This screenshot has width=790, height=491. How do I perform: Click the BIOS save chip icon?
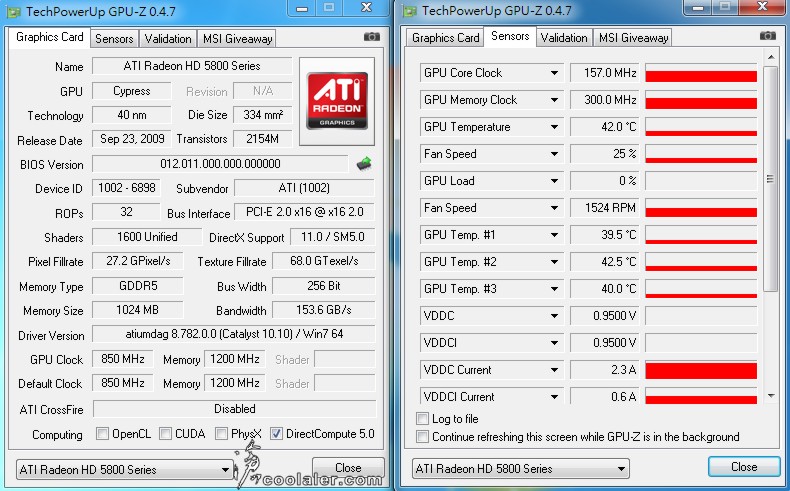pyautogui.click(x=364, y=163)
